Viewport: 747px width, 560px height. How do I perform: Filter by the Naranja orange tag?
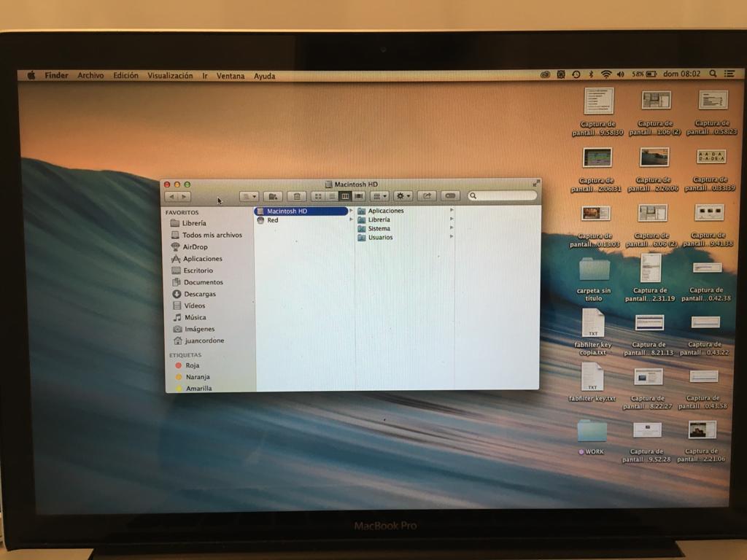(193, 377)
